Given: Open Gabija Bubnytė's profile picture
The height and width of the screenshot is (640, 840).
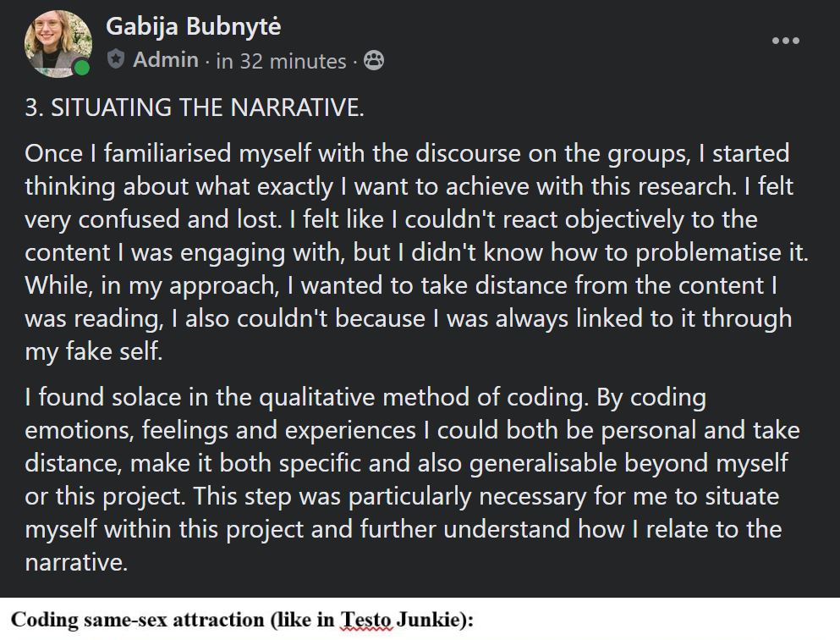Looking at the screenshot, I should 58,43.
